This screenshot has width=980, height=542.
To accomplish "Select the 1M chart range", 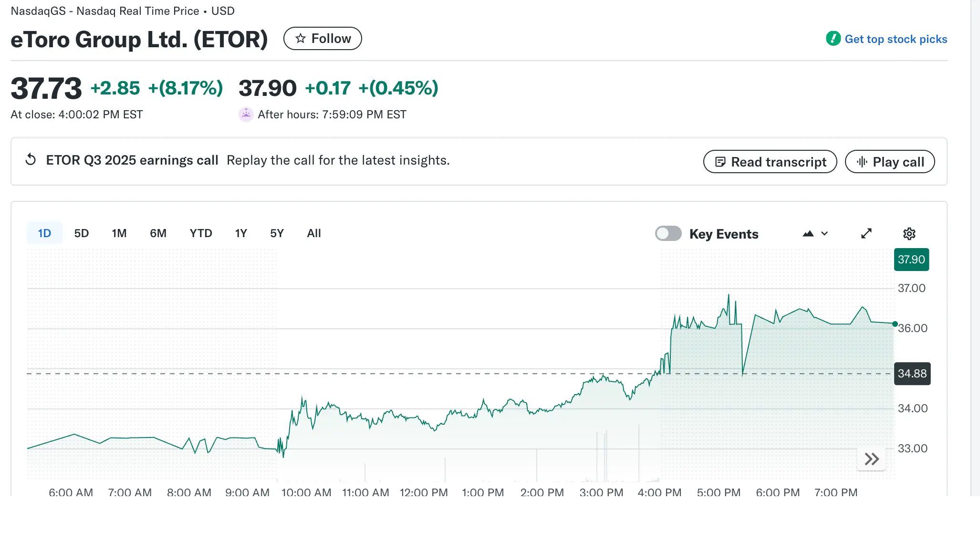I will tap(119, 233).
